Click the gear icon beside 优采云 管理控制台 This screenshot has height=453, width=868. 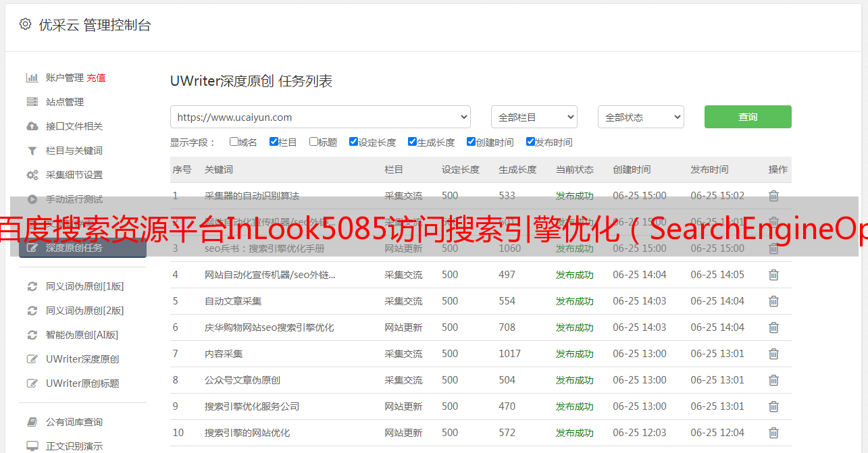pos(25,24)
